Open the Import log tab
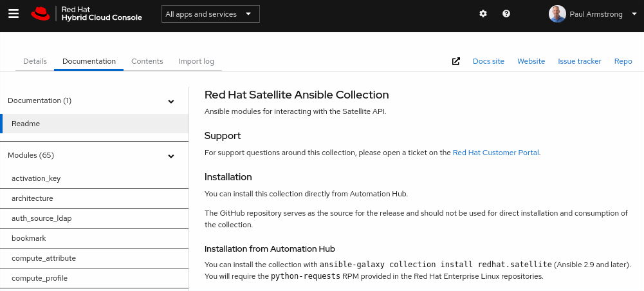 pos(196,61)
